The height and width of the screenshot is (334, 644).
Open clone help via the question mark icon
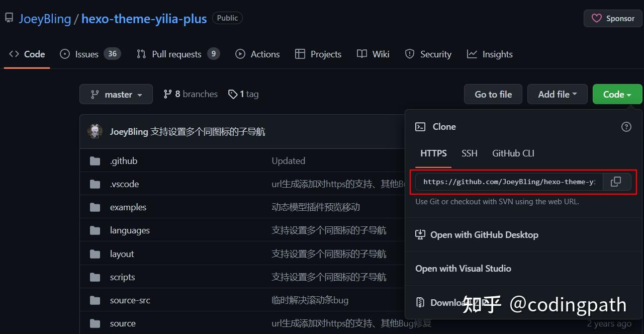[626, 127]
